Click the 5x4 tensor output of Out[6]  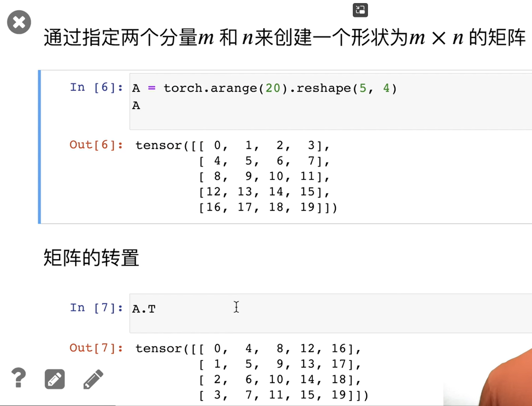[x=236, y=176]
